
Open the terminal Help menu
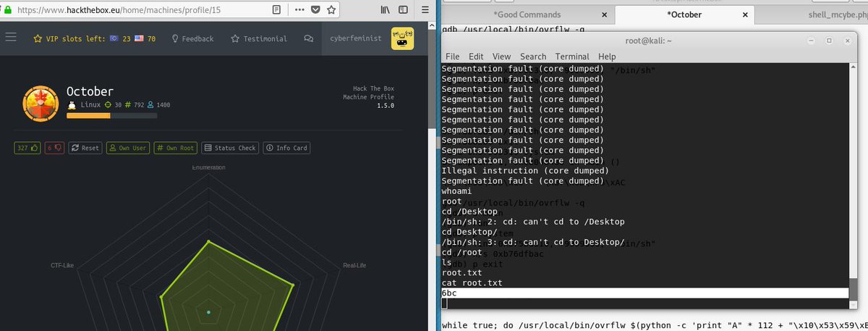607,56
